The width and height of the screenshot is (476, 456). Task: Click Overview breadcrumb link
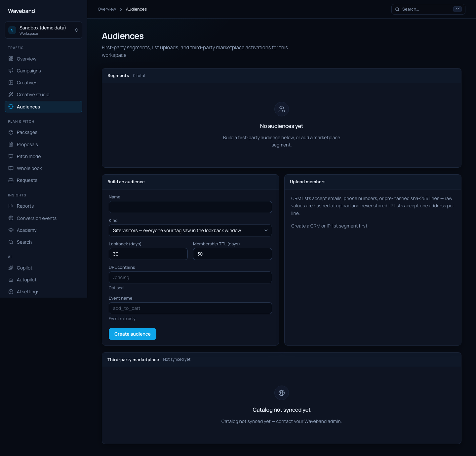tap(107, 9)
